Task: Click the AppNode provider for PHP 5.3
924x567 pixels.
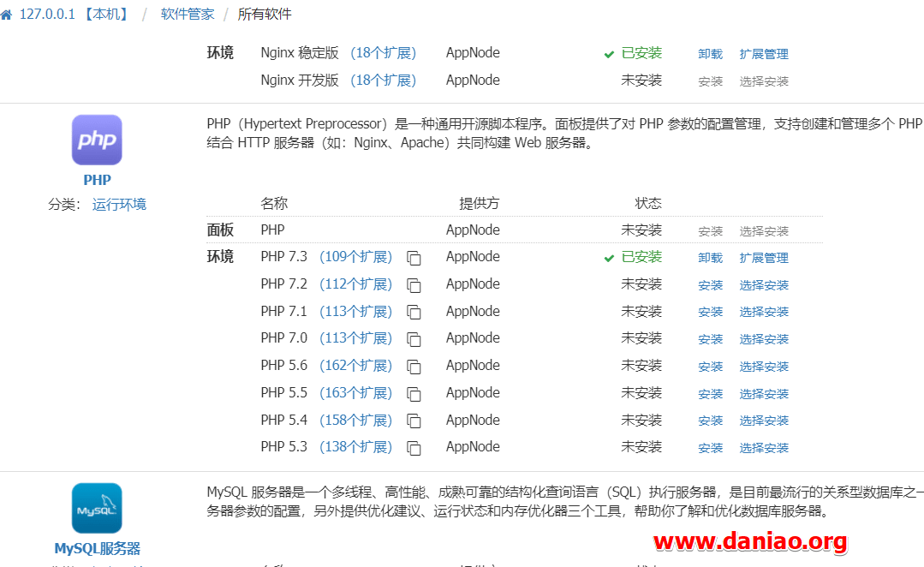Action: coord(473,447)
